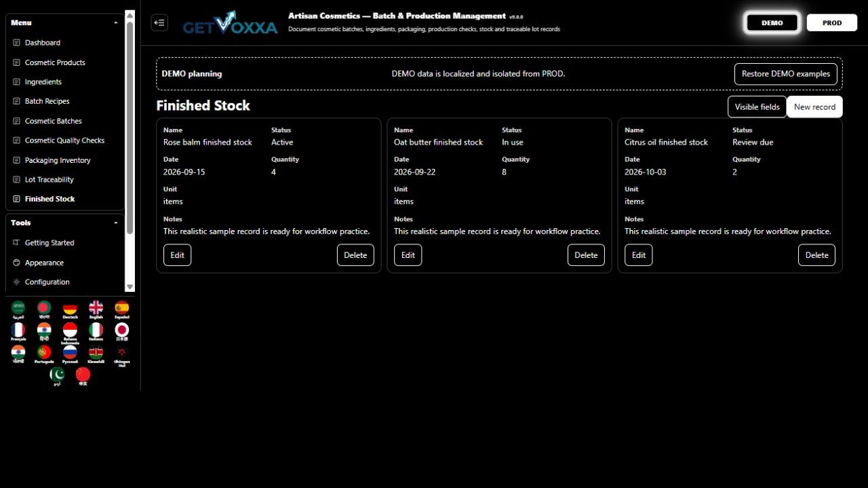
Task: Open Visible fields options
Action: (757, 107)
